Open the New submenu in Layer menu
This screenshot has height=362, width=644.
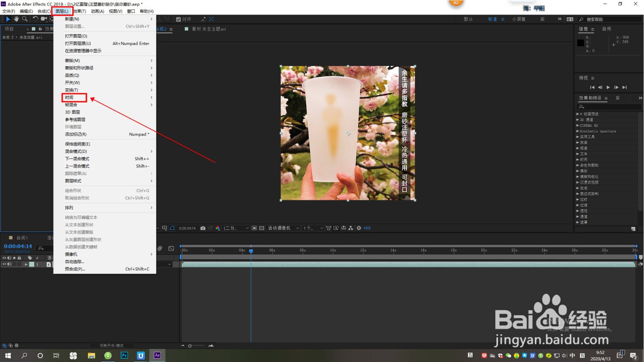(105, 19)
